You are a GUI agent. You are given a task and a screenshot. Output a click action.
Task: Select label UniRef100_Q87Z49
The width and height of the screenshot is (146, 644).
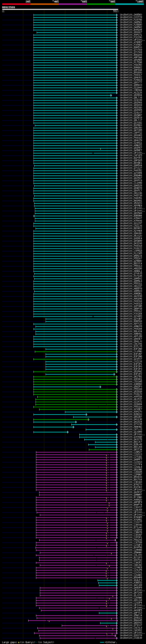coord(131,593)
